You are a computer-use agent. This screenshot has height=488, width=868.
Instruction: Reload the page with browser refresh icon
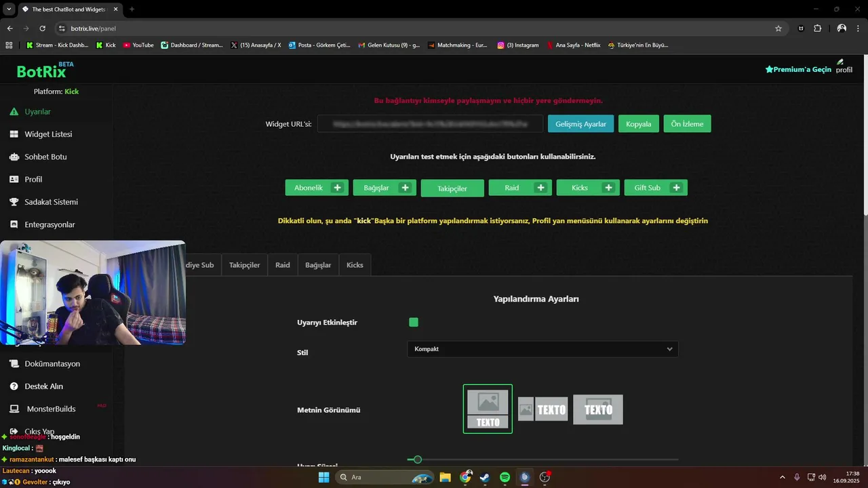click(x=43, y=28)
